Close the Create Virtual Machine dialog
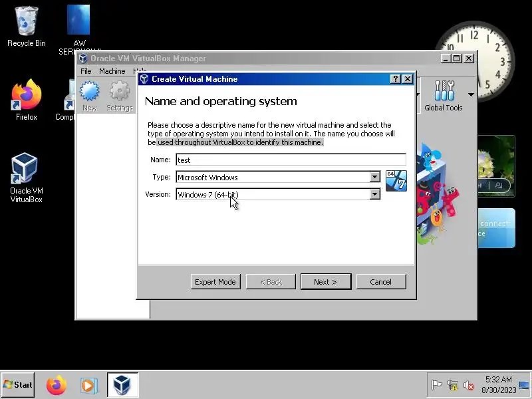The image size is (532, 399). click(x=408, y=79)
